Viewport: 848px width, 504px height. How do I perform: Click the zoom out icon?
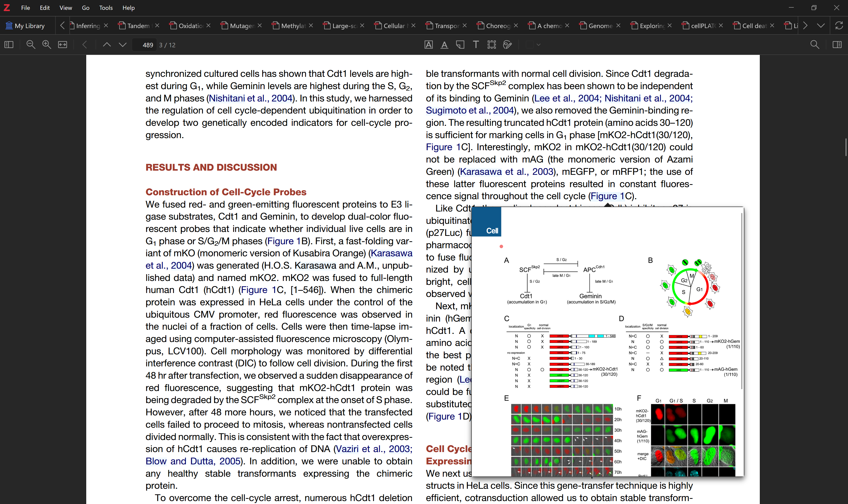click(31, 45)
